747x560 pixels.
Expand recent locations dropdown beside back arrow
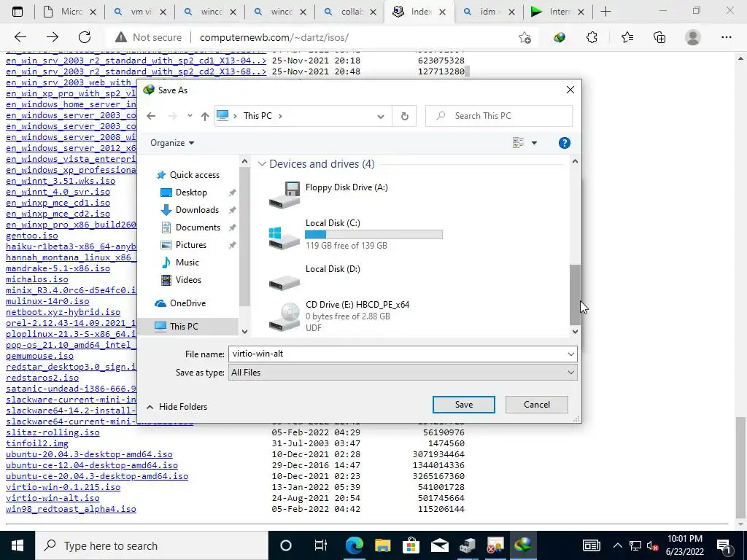[x=190, y=116]
